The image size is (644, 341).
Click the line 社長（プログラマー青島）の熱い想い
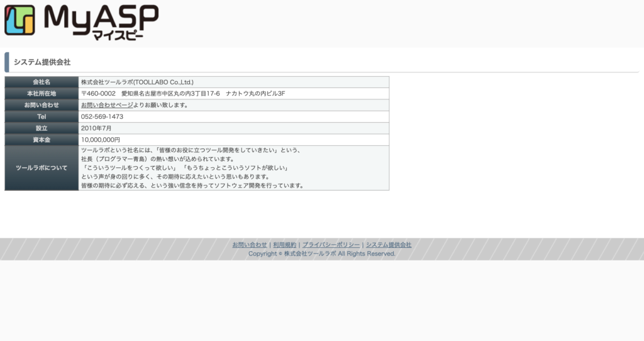point(158,159)
